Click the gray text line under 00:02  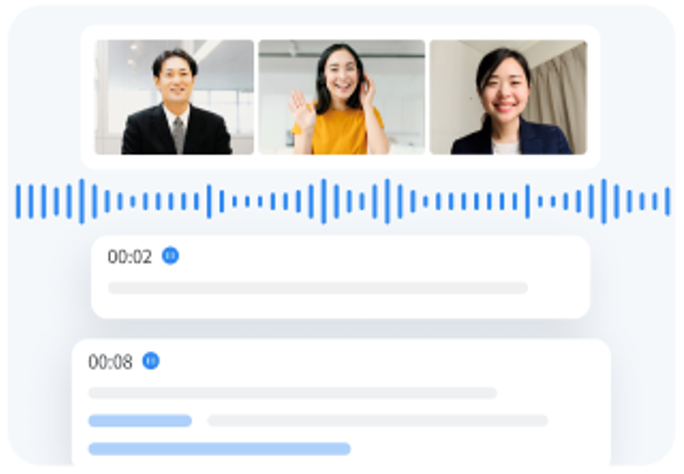(x=318, y=288)
